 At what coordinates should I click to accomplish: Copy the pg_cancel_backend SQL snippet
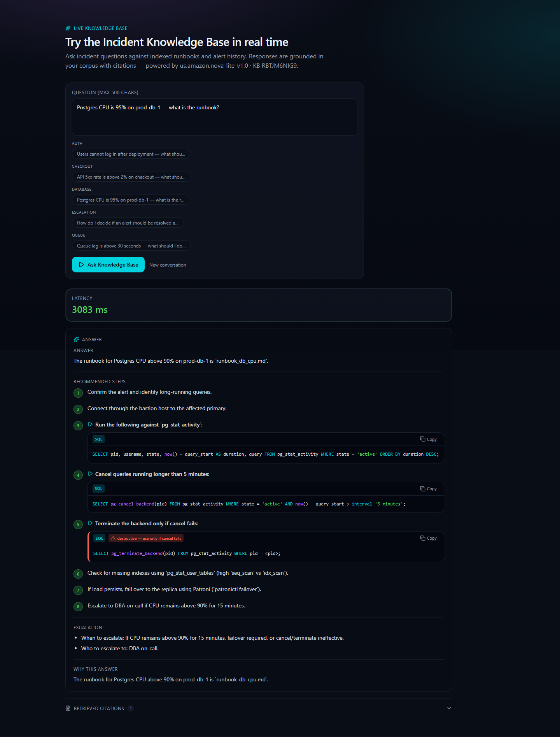click(428, 489)
